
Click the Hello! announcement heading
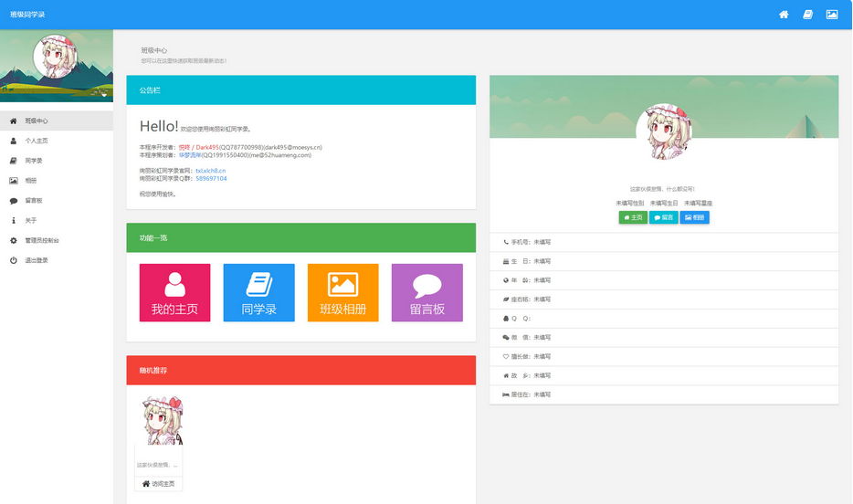coord(159,126)
